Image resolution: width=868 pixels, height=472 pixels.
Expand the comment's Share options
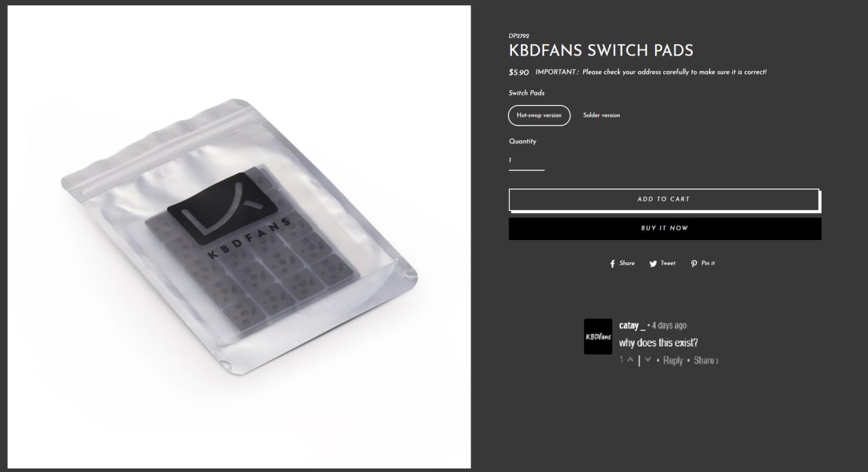click(x=705, y=360)
